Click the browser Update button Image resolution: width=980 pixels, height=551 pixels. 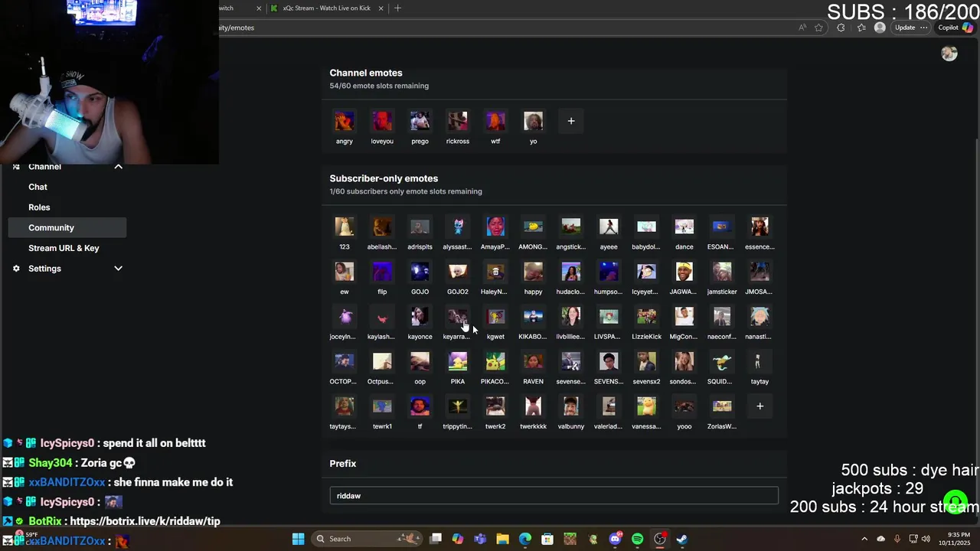(911, 28)
